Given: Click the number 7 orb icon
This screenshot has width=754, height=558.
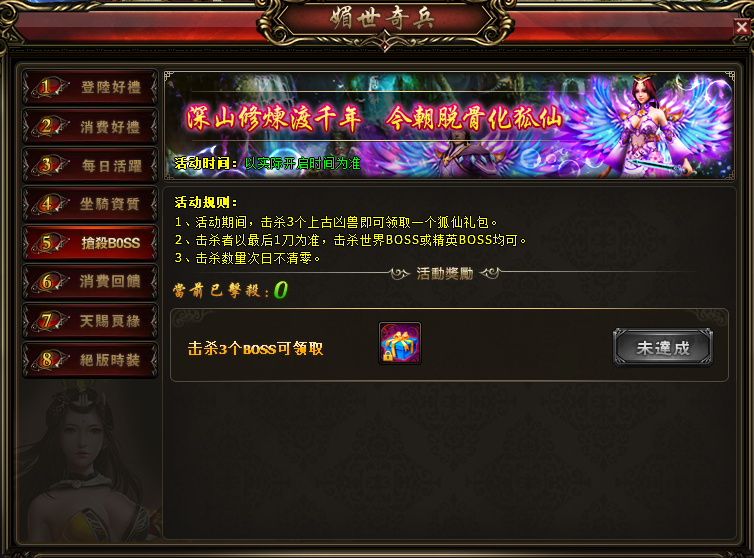Looking at the screenshot, I should click(x=47, y=321).
